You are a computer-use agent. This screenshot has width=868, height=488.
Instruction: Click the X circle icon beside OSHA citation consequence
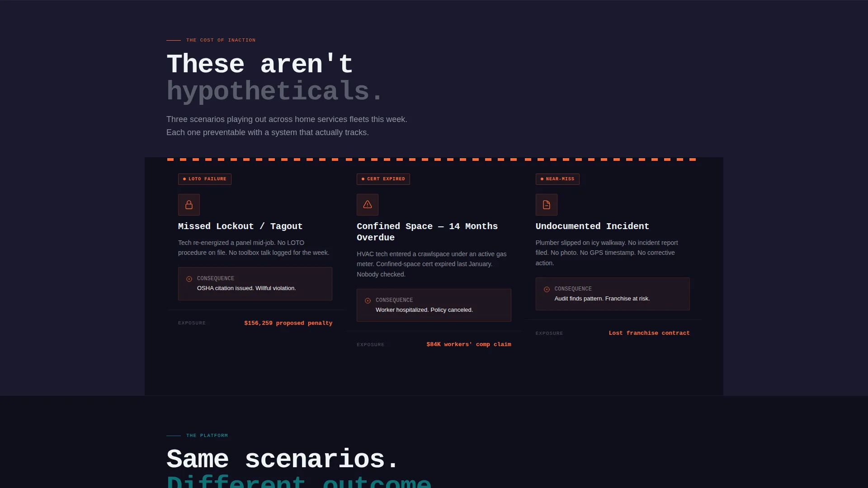[x=189, y=279]
